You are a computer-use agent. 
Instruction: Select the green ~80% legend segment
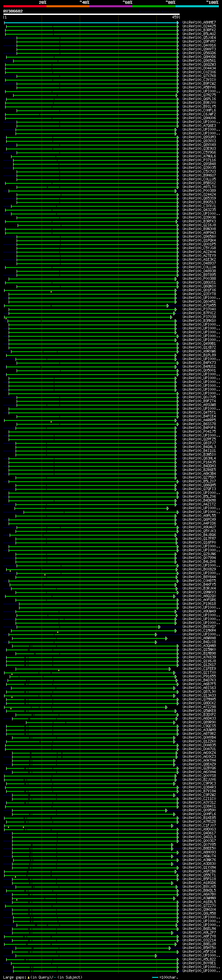(154, 6)
